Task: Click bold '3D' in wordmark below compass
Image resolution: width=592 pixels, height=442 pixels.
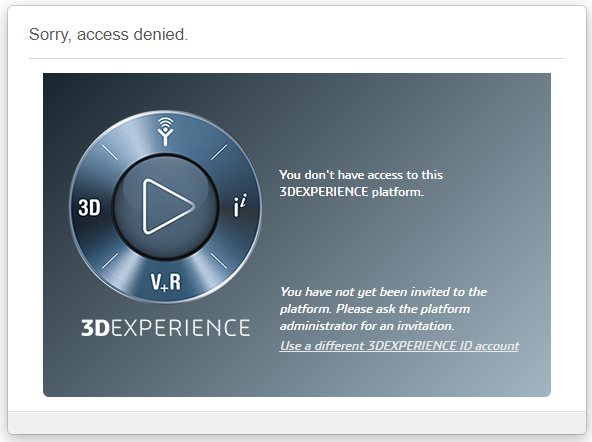Action: pyautogui.click(x=96, y=328)
